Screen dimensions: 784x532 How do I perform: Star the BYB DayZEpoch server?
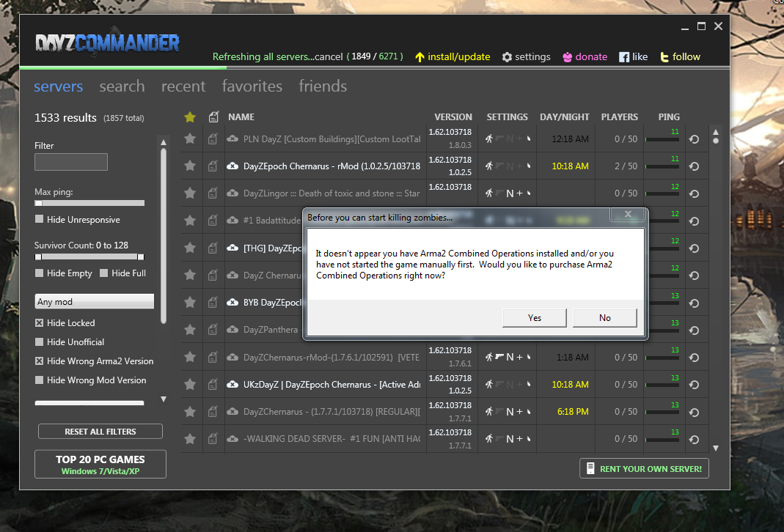pos(189,302)
